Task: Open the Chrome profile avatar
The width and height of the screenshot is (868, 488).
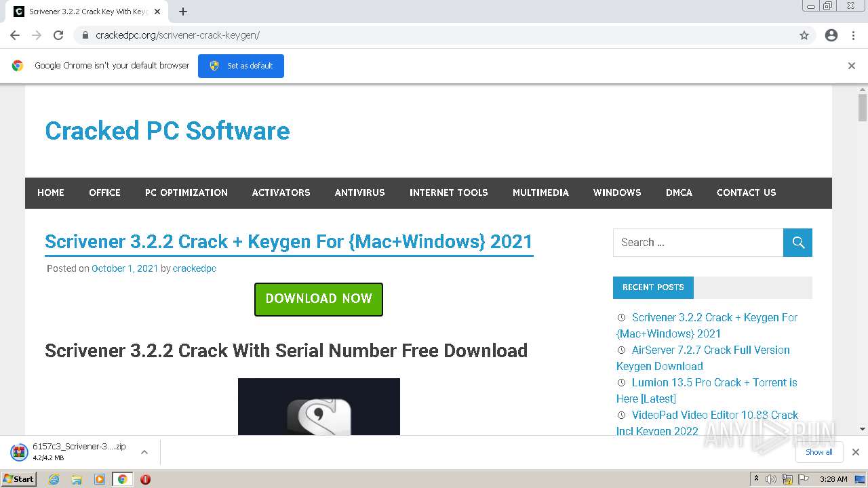Action: point(831,35)
